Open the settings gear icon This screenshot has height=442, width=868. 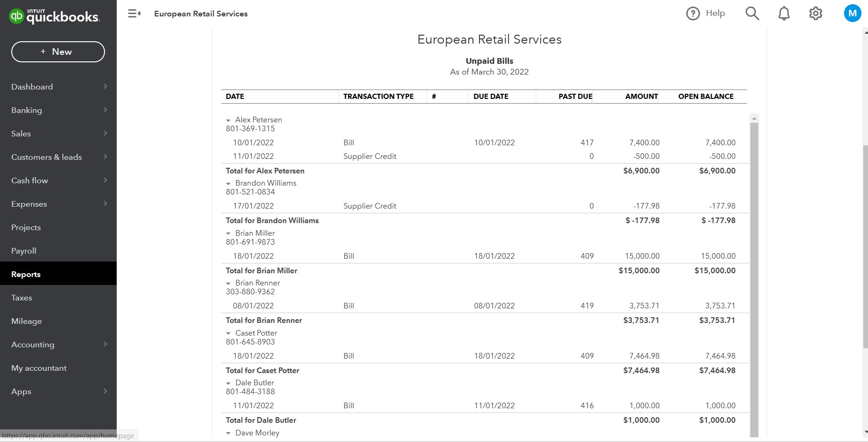(816, 14)
